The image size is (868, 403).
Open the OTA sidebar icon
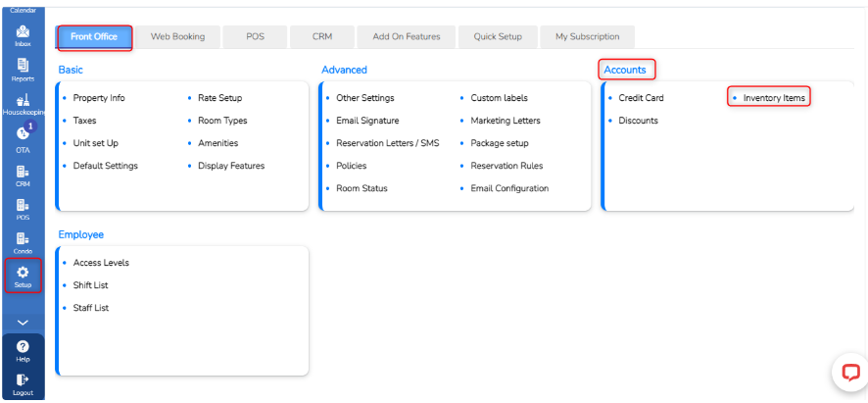click(x=23, y=138)
